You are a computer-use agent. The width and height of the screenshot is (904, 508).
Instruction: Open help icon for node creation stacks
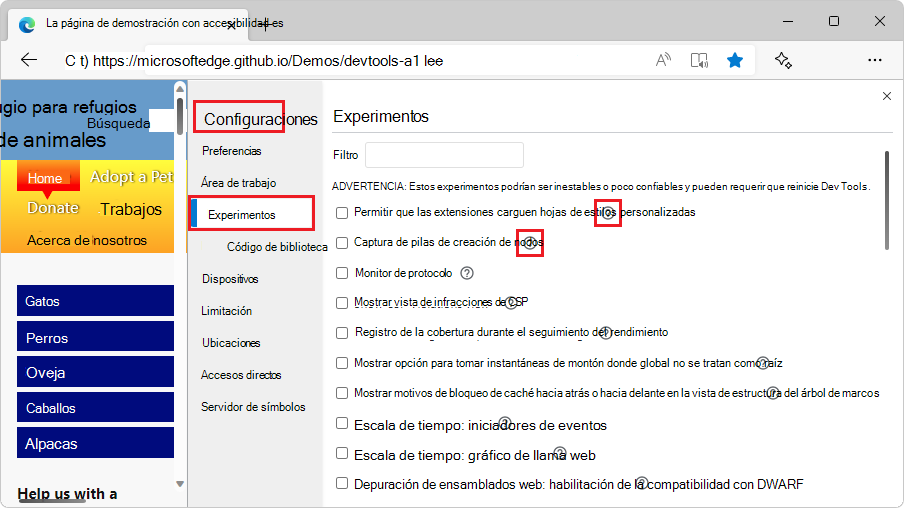click(x=530, y=243)
